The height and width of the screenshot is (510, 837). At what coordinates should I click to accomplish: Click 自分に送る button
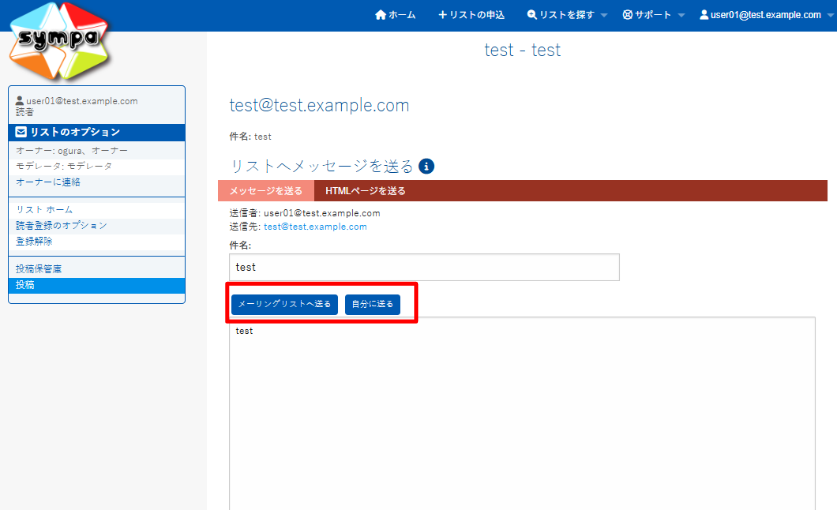click(x=373, y=304)
